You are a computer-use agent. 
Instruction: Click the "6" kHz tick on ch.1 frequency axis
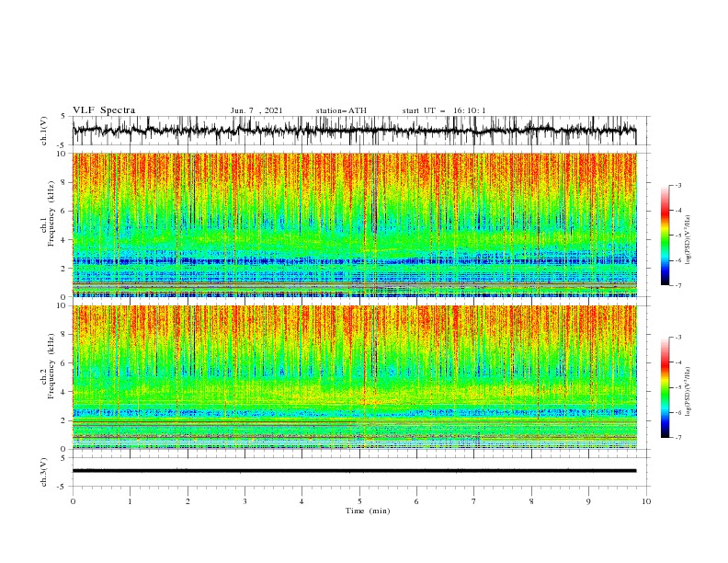pos(64,211)
